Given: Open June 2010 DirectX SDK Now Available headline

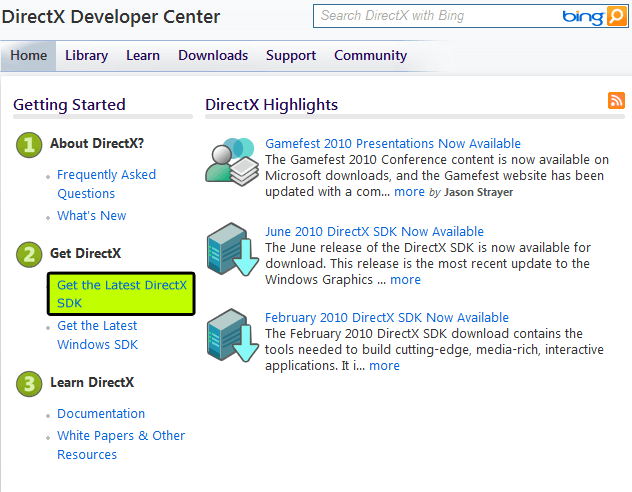Looking at the screenshot, I should [x=374, y=232].
